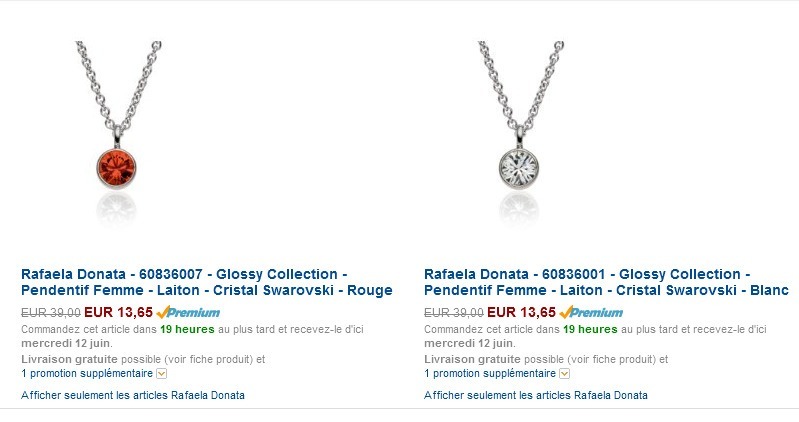Expand promotion arrow for the Blanc pendant

[565, 374]
